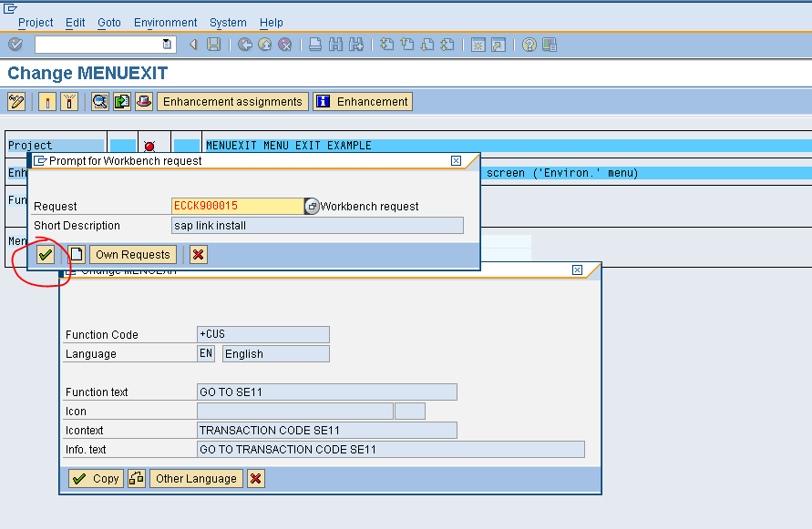Viewport: 812px width, 529px height.
Task: Open the Environment menu
Action: [x=165, y=22]
